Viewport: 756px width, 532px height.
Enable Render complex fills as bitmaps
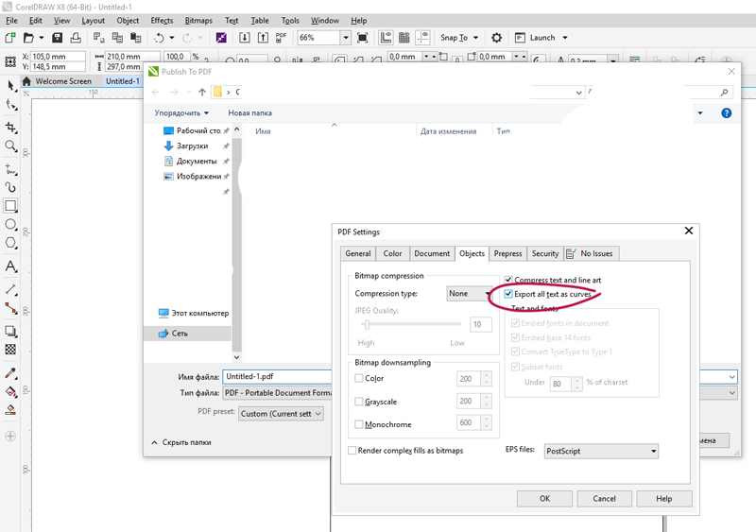coord(352,451)
